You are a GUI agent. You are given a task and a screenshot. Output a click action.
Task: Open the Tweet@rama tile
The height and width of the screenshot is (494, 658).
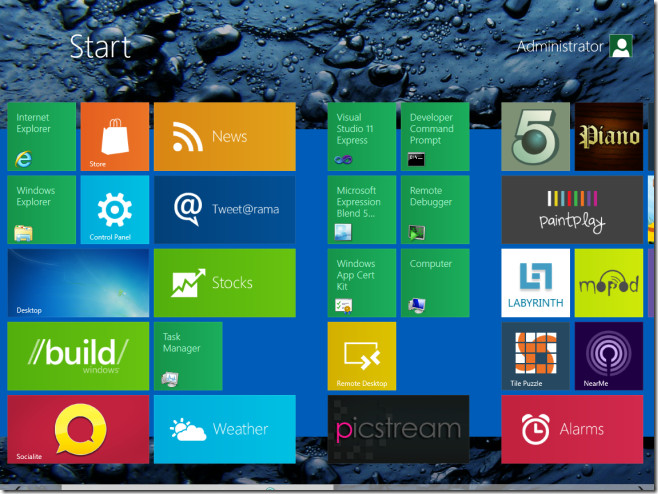click(x=225, y=209)
